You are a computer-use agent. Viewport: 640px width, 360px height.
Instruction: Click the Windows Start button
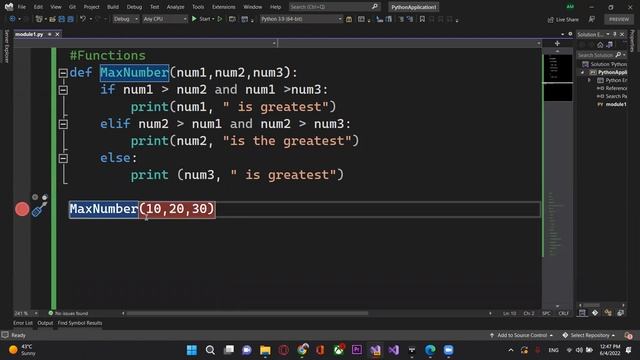192,350
